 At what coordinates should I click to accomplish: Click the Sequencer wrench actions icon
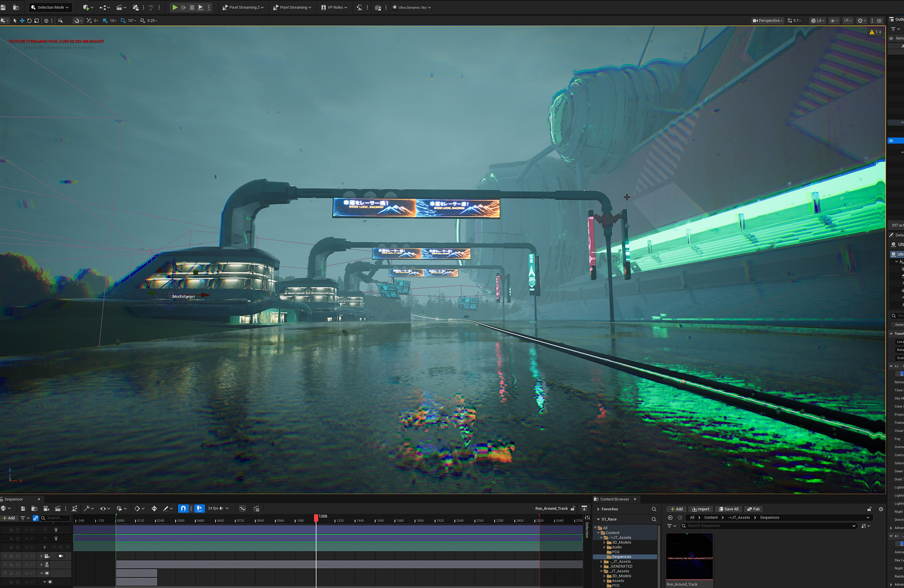pos(87,508)
